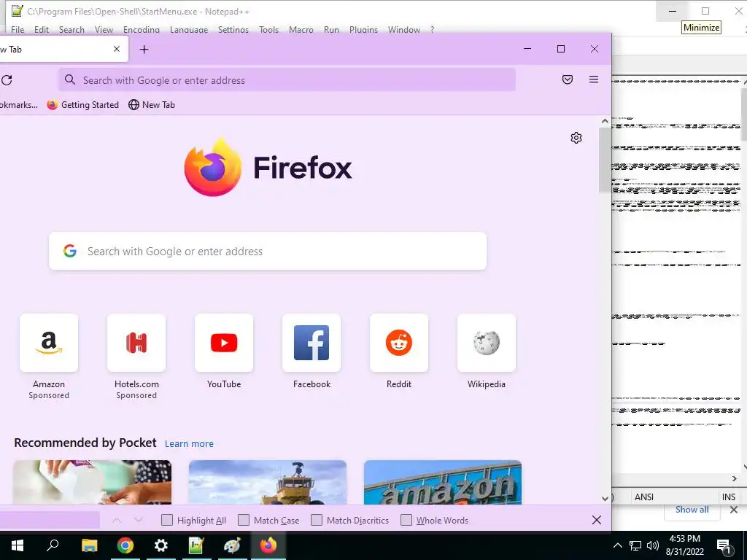Image resolution: width=747 pixels, height=560 pixels.
Task: Click the magnifier icon in the address bar
Action: [x=70, y=79]
